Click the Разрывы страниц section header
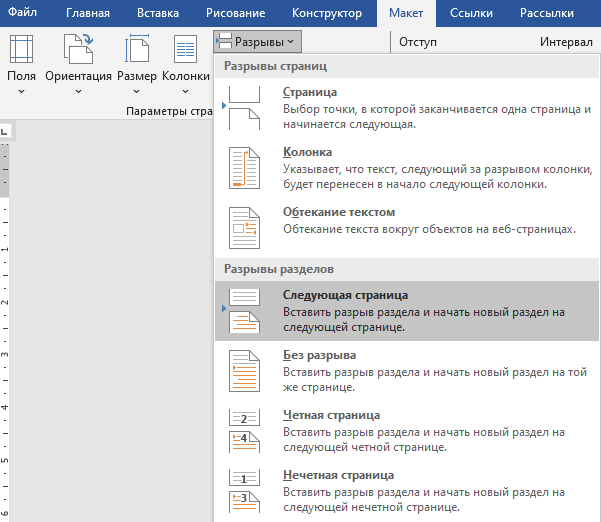This screenshot has height=522, width=601. [407, 66]
